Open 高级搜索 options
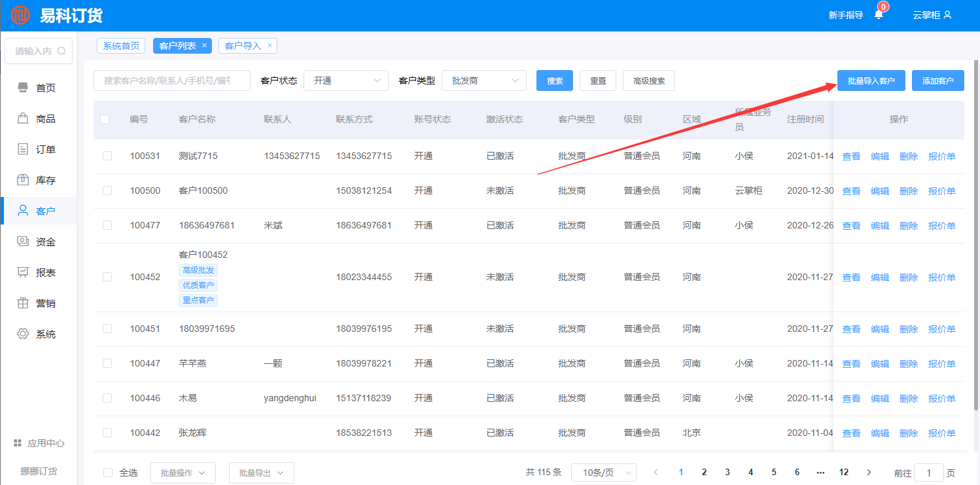The width and height of the screenshot is (980, 485). coord(649,81)
